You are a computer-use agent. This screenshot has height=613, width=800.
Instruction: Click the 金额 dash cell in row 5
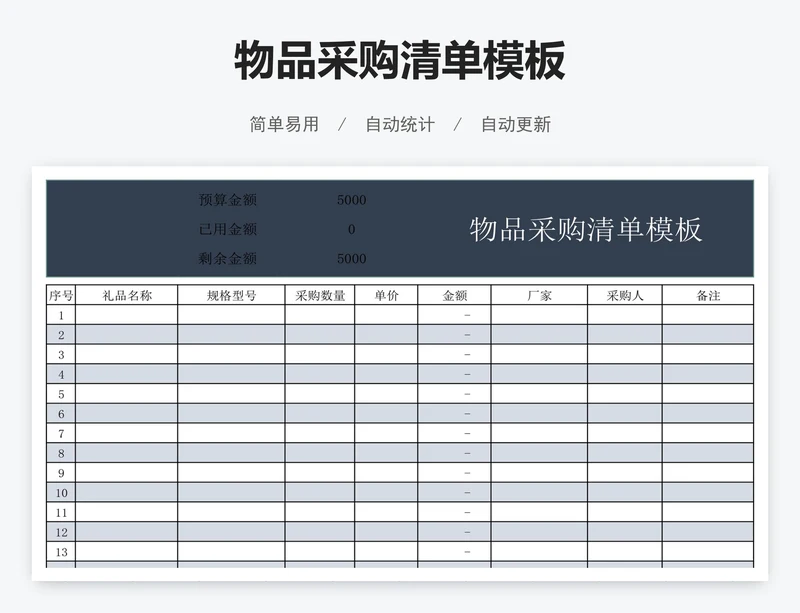(x=454, y=394)
